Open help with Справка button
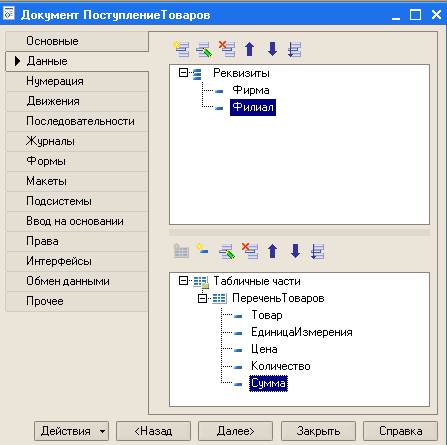The image size is (447, 445). (400, 431)
